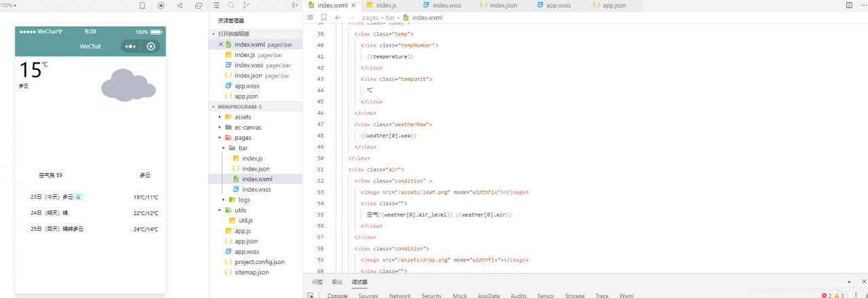The width and height of the screenshot is (868, 298).
Task: Click the 空气良 59 air quality text
Action: pos(51,175)
